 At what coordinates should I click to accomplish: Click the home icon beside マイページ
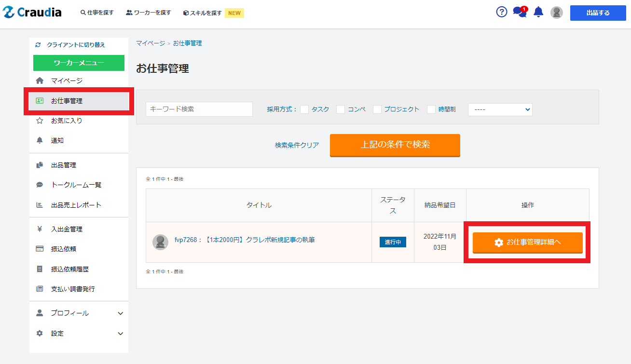(x=40, y=81)
